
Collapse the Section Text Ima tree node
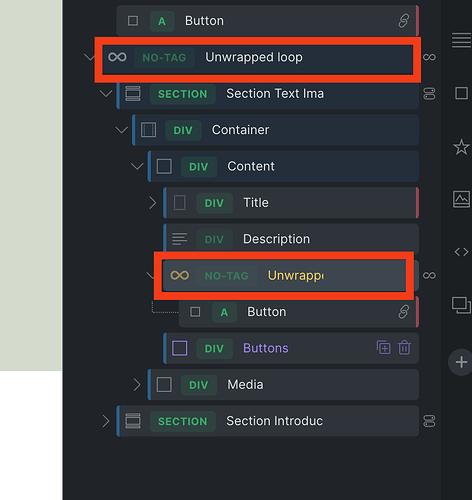106,94
